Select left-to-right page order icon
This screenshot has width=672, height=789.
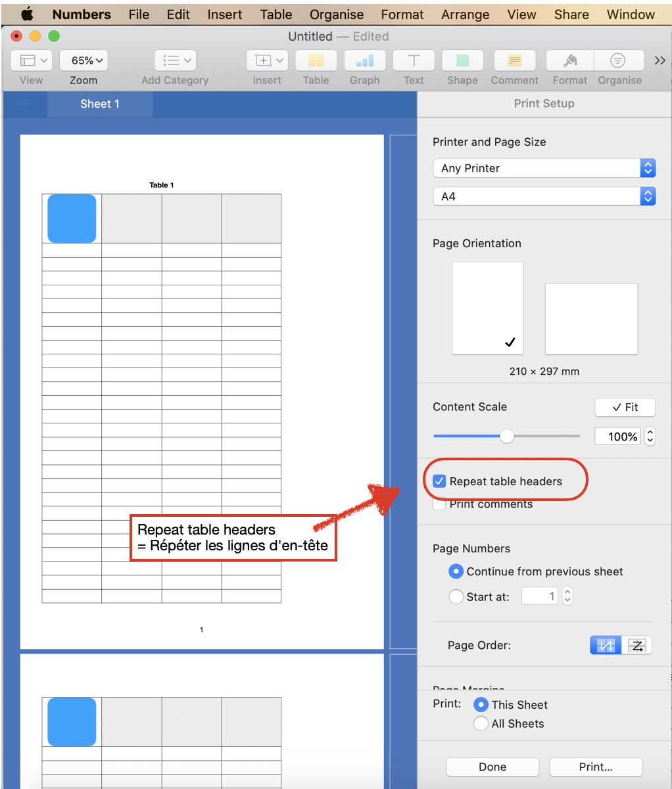click(636, 646)
